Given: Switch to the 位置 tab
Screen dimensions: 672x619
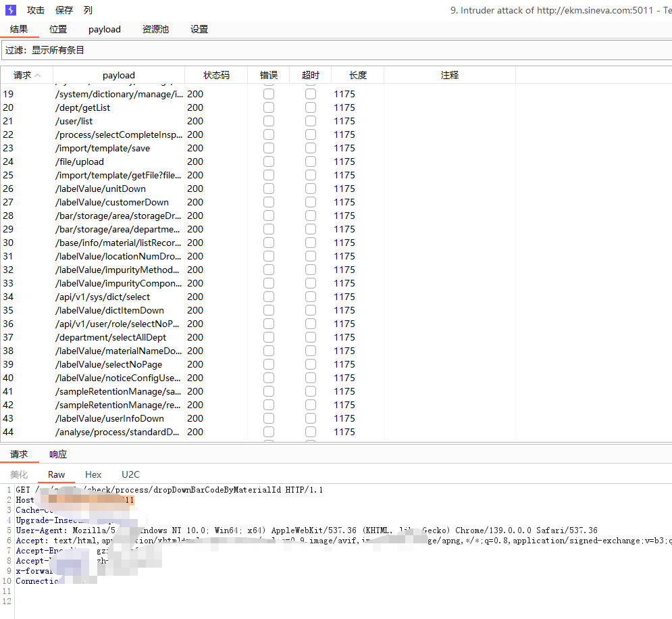Looking at the screenshot, I should click(x=58, y=29).
